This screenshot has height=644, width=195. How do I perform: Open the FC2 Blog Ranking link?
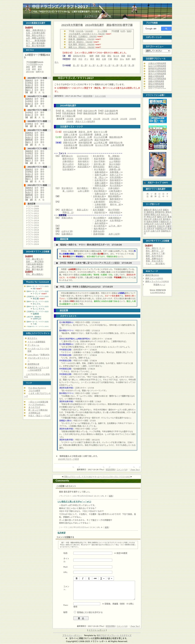point(37,388)
